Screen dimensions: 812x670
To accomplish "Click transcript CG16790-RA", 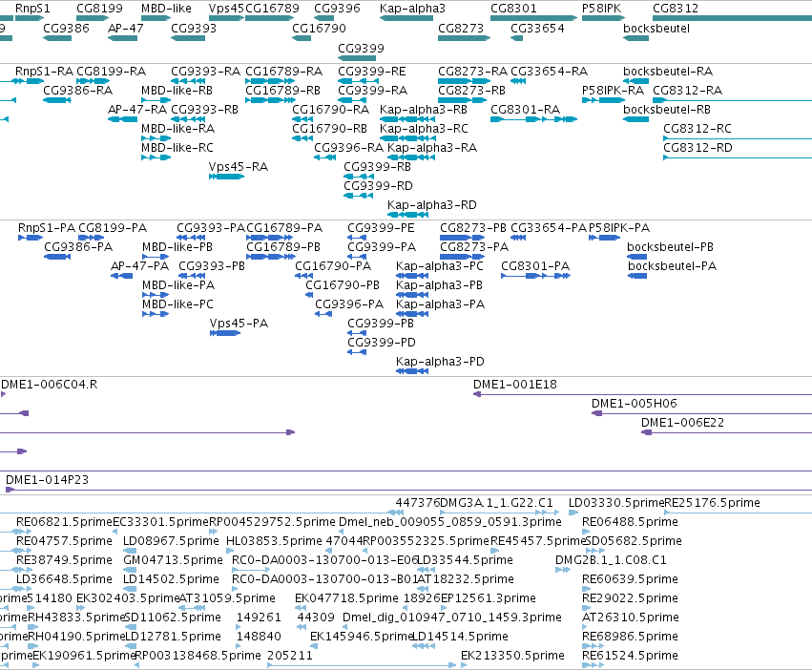I will pos(330,110).
